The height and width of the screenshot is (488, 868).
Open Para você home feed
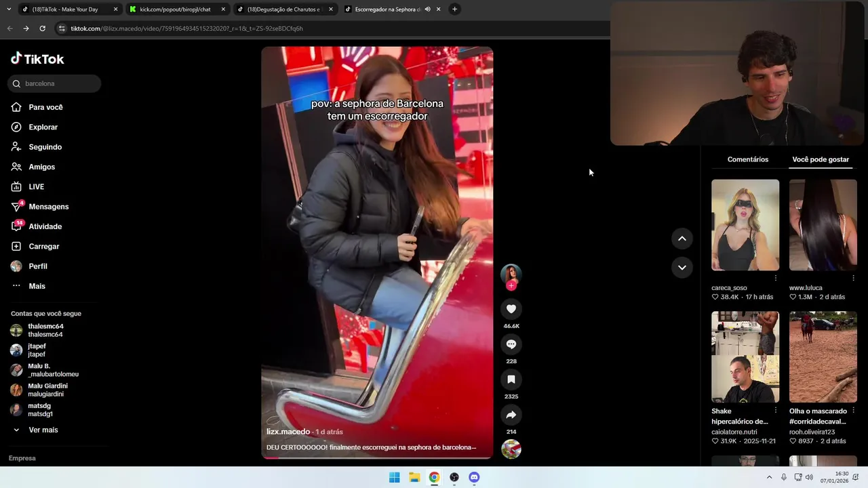(38, 107)
